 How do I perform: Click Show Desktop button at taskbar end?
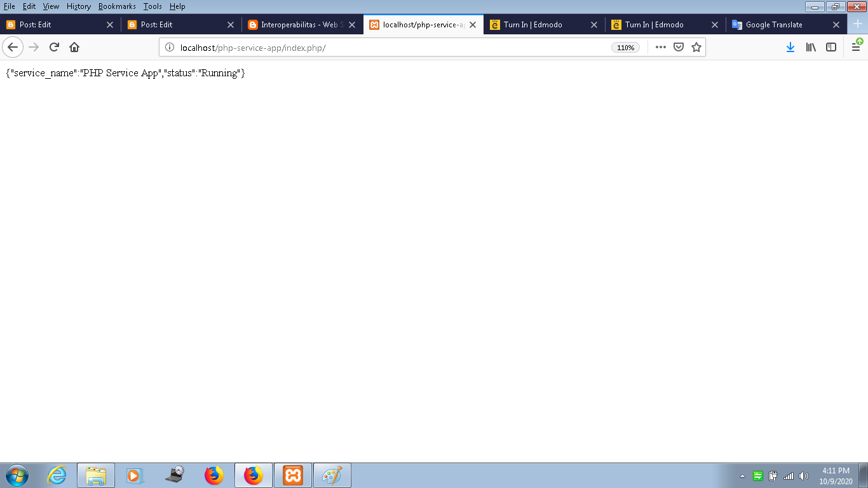tap(863, 475)
